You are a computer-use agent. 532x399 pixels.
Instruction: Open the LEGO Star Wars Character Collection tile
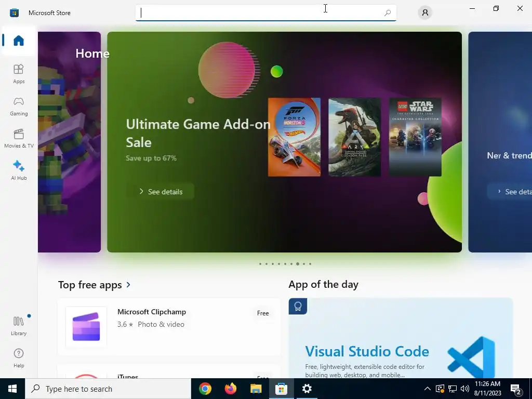tap(415, 137)
